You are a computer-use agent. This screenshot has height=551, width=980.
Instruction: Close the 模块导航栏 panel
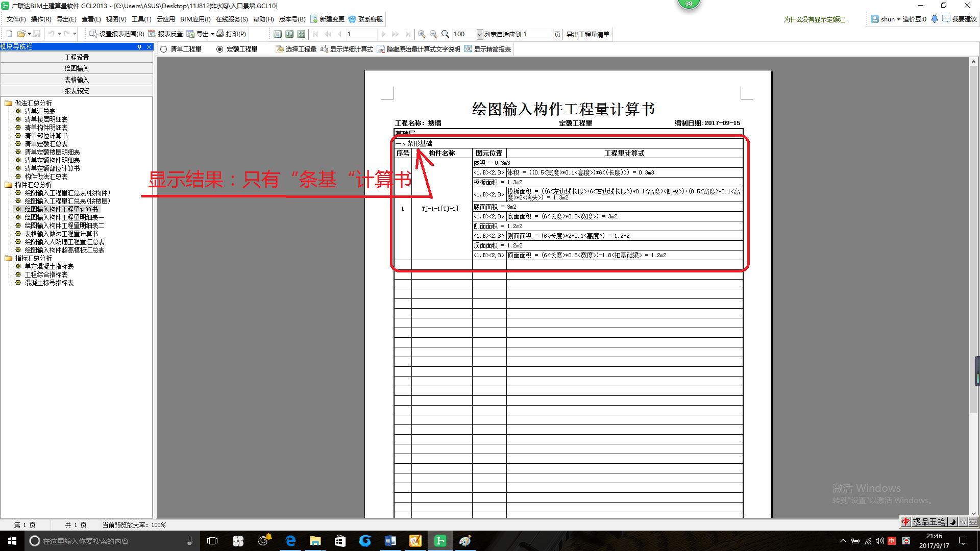coord(149,46)
